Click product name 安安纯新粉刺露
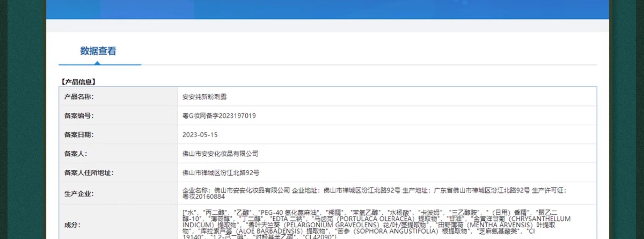The width and height of the screenshot is (644, 239). click(204, 97)
